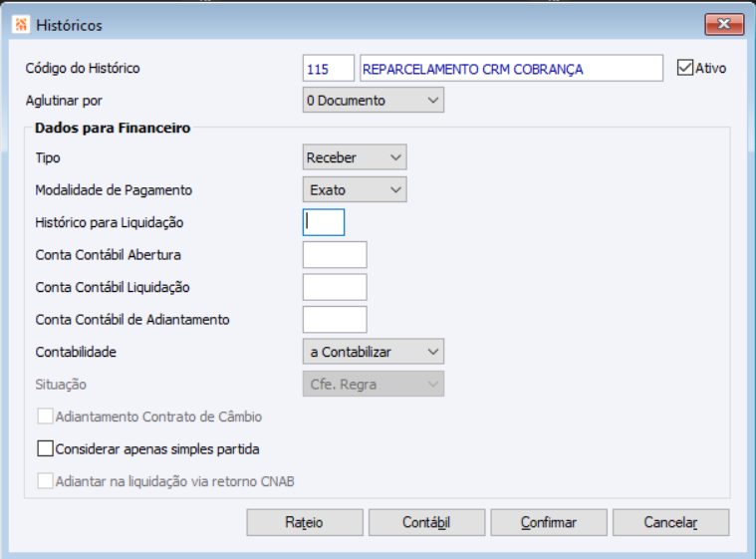Click the Código do Histórico label

[83, 68]
